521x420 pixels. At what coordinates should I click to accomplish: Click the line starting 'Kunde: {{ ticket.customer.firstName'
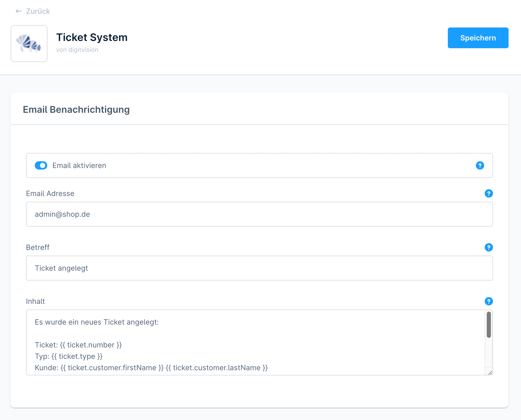[151, 368]
